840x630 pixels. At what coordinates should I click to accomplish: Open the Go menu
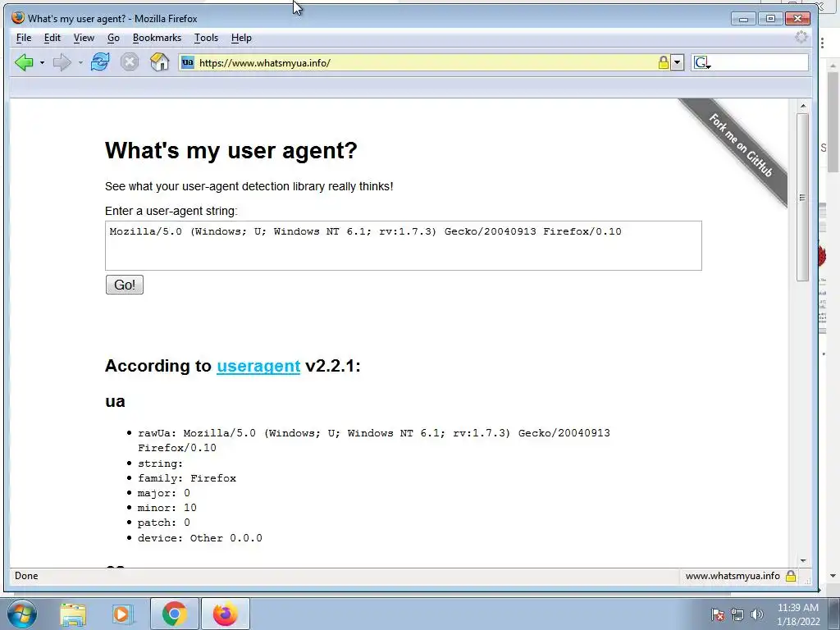click(113, 38)
